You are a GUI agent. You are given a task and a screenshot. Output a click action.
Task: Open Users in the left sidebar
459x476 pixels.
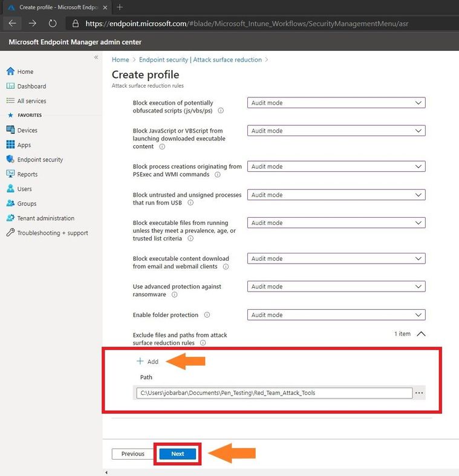pos(24,189)
